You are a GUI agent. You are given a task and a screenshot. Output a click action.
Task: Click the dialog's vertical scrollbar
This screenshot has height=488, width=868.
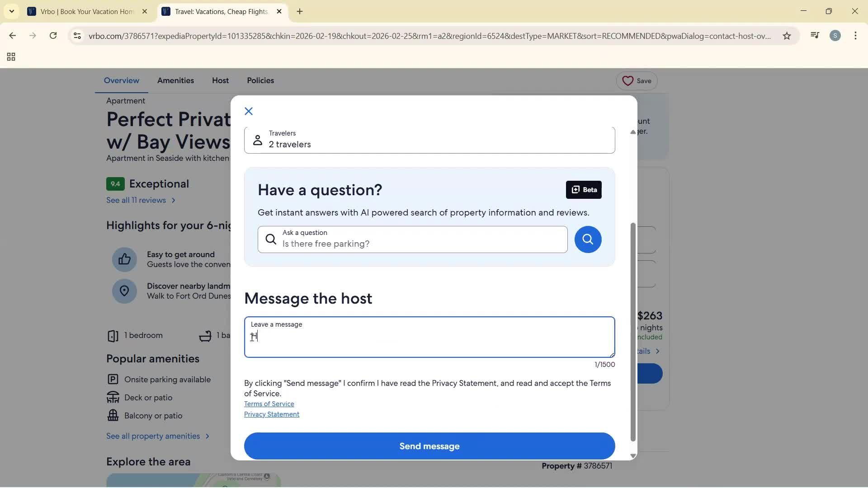point(633,332)
